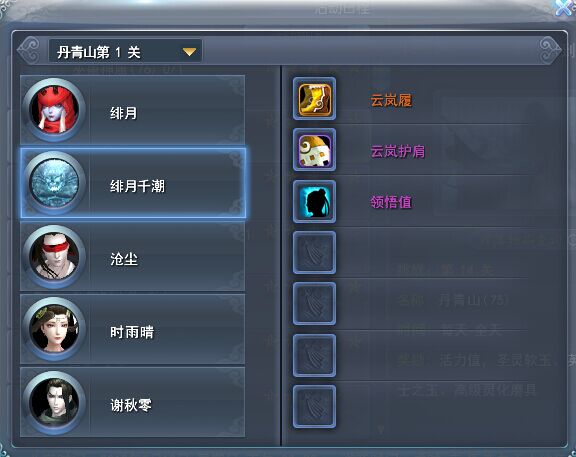This screenshot has height=457, width=576.
Task: Choose the 沧尘 boss entry
Action: (132, 256)
